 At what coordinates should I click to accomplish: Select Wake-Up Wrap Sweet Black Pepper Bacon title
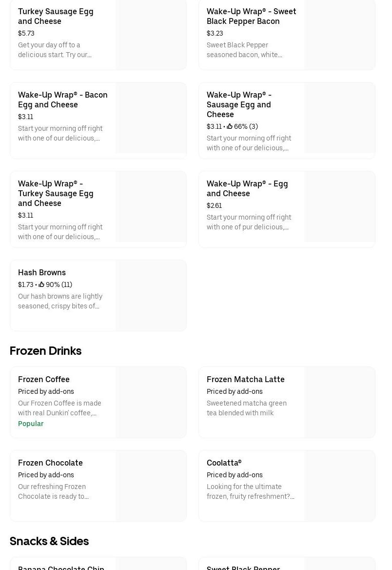pos(251,16)
